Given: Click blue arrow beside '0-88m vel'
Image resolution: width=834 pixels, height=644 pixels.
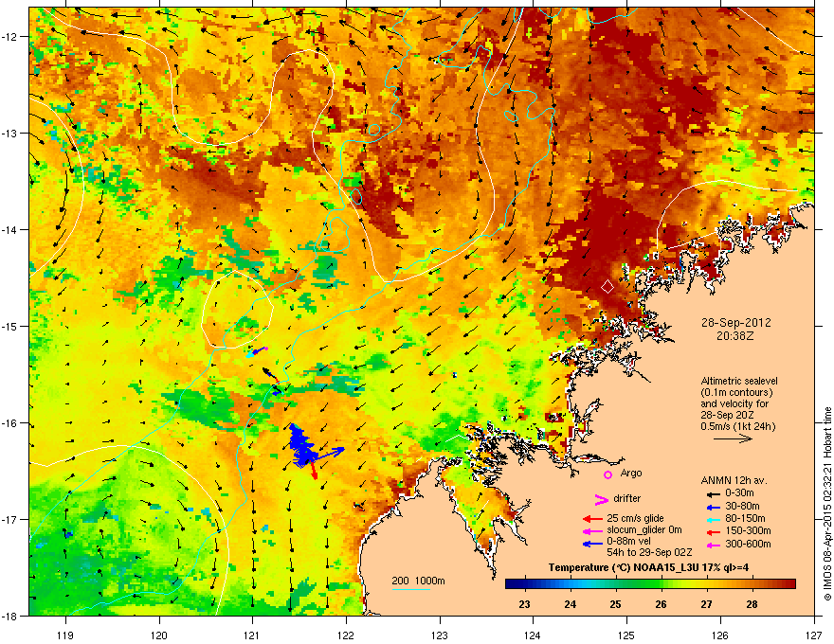Looking at the screenshot, I should [592, 544].
